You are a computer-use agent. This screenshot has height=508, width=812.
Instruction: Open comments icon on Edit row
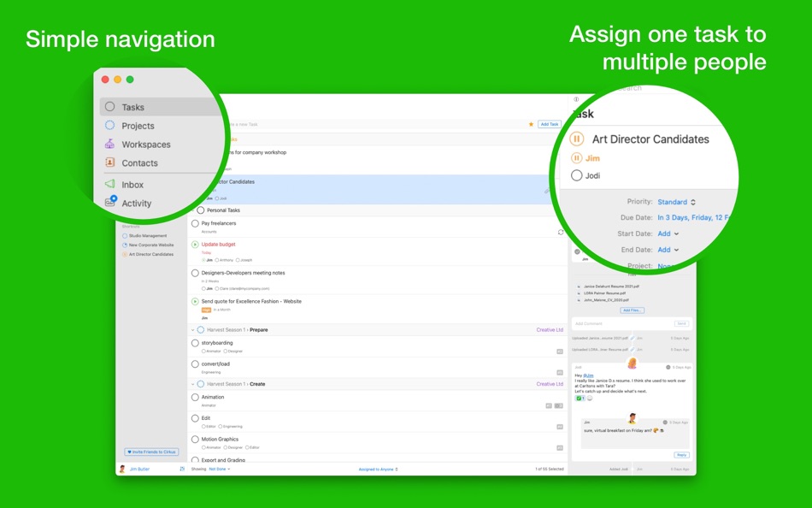(560, 427)
